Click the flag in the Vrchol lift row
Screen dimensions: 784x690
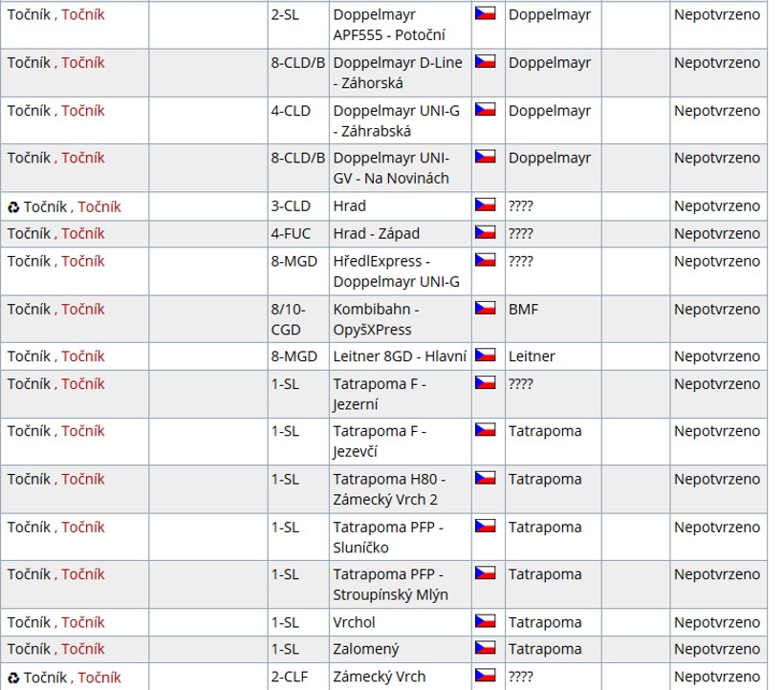485,621
